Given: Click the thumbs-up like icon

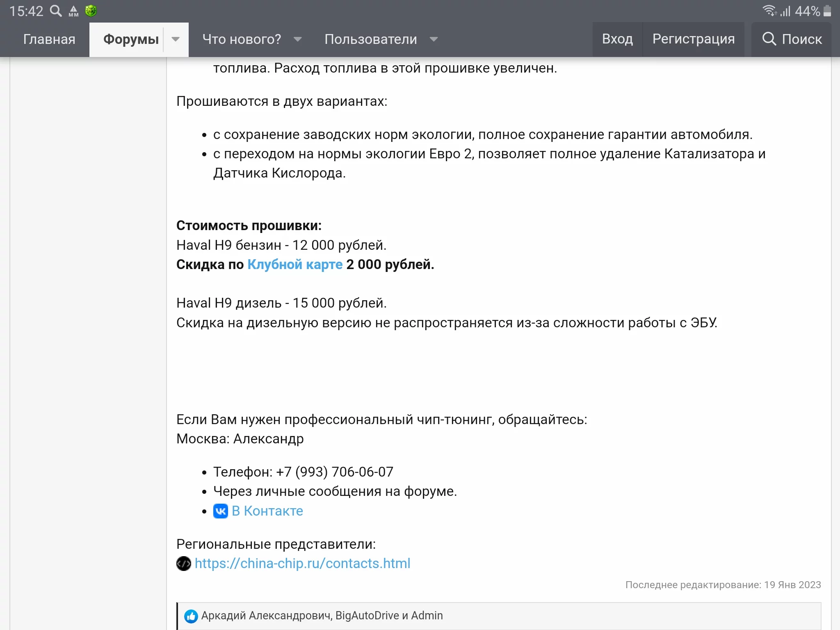Looking at the screenshot, I should pyautogui.click(x=191, y=616).
